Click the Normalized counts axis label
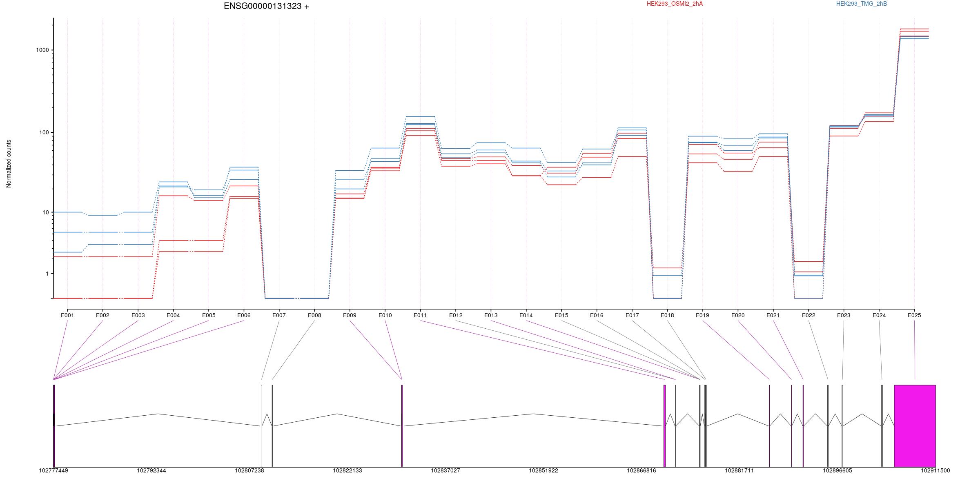The height and width of the screenshot is (490, 980). [x=9, y=164]
